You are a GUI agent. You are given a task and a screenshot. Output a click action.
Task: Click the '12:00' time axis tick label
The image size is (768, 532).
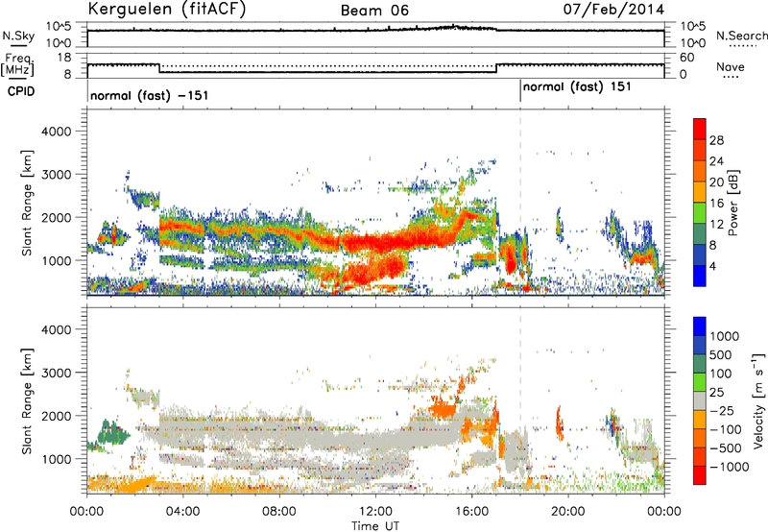click(375, 512)
